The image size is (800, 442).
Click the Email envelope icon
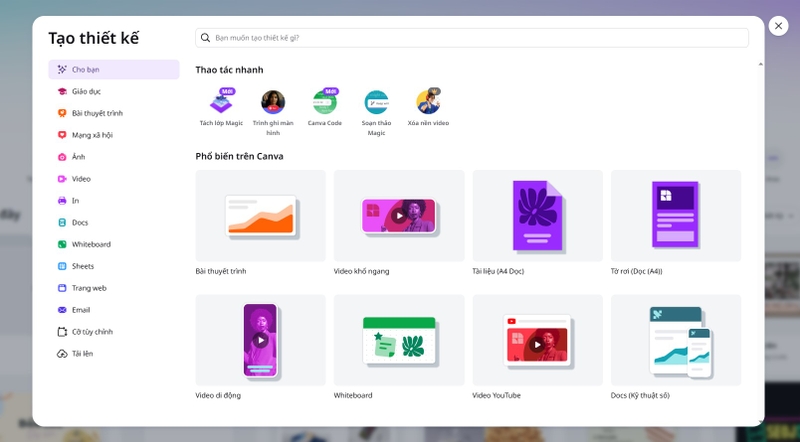tap(62, 310)
